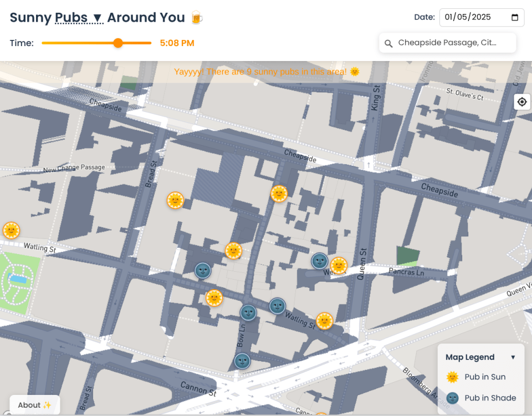Click the date text 01/05/2025
Image resolution: width=532 pixels, height=416 pixels.
468,17
